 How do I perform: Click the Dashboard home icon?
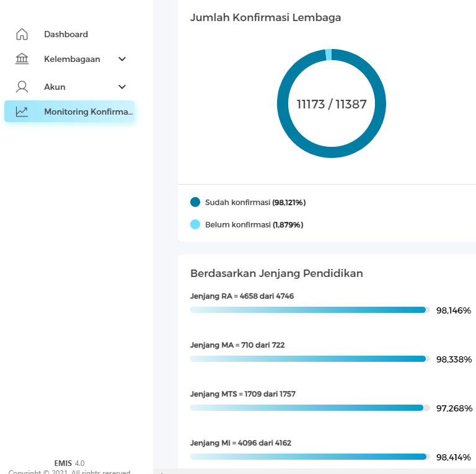point(22,34)
